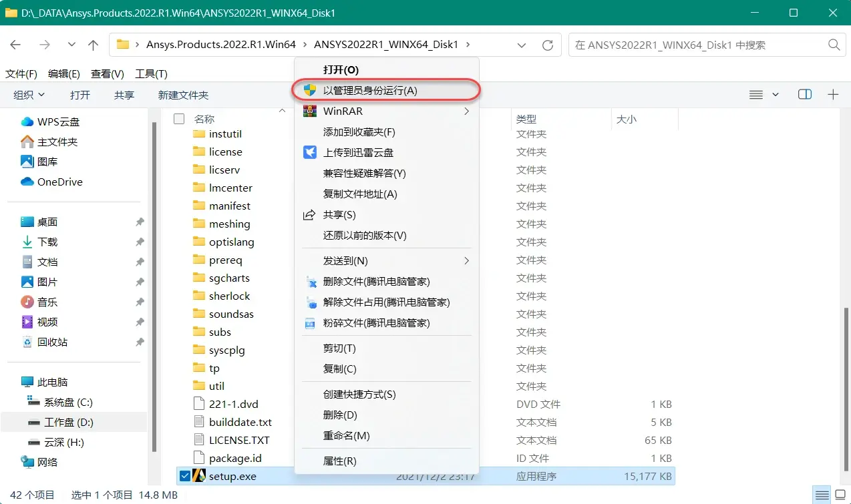Select 云深 (H:) drive

(56, 442)
